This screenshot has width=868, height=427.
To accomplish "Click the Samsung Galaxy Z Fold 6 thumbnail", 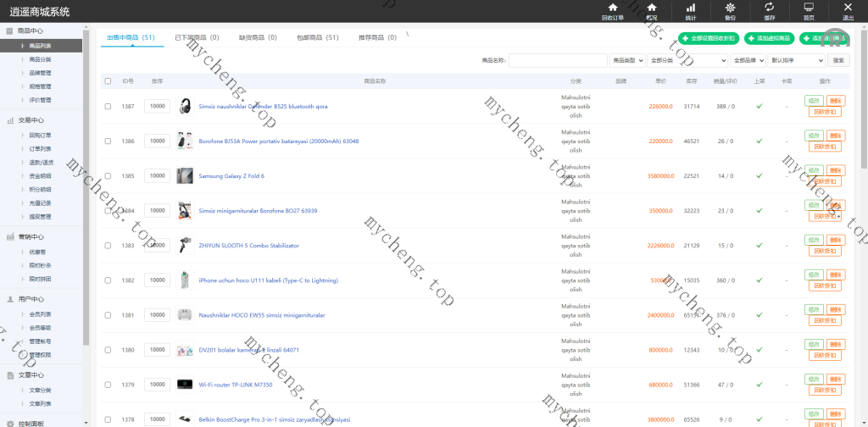I will (x=185, y=176).
